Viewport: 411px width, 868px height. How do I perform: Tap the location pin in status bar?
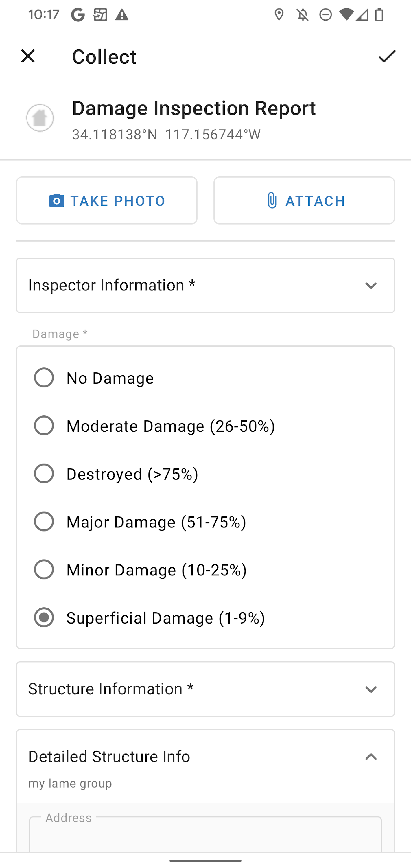(279, 15)
